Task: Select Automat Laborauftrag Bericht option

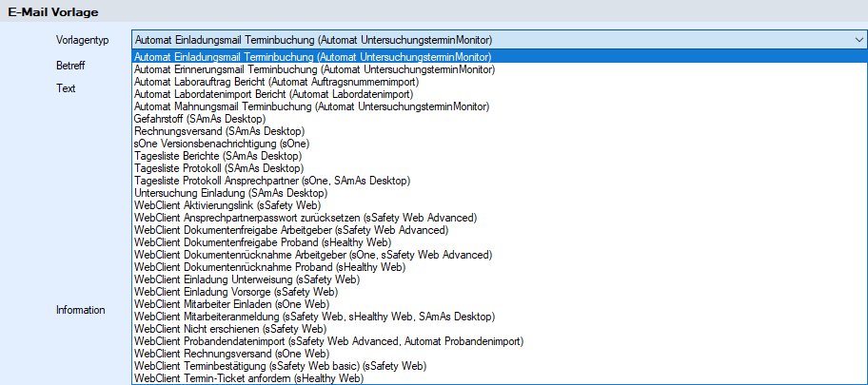Action: pyautogui.click(x=500, y=82)
